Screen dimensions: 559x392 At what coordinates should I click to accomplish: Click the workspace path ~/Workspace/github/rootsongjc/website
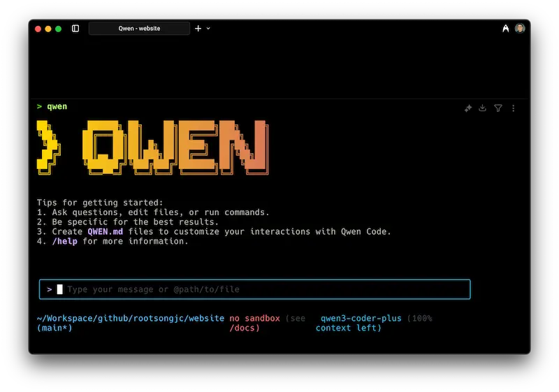pos(131,318)
